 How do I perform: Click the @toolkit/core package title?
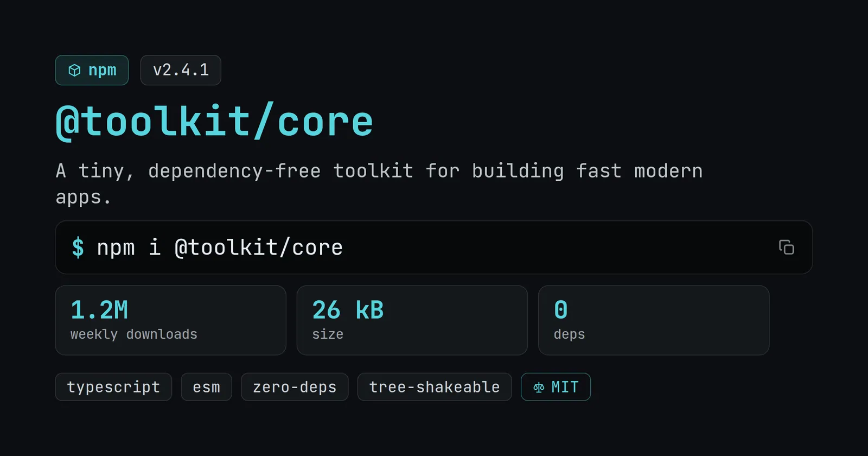point(214,121)
